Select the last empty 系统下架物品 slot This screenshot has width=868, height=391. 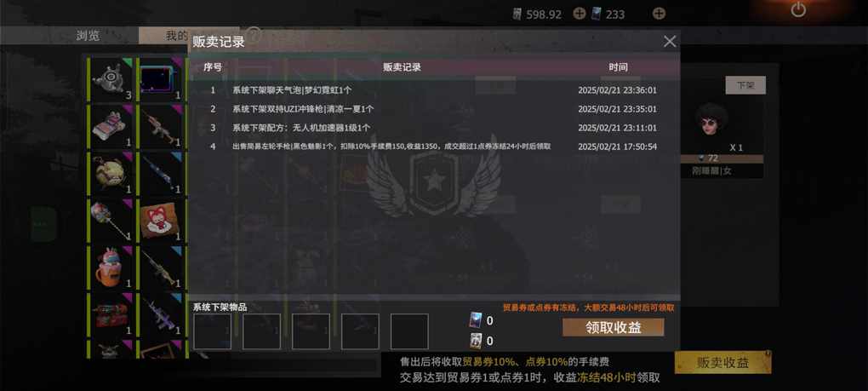(x=409, y=331)
